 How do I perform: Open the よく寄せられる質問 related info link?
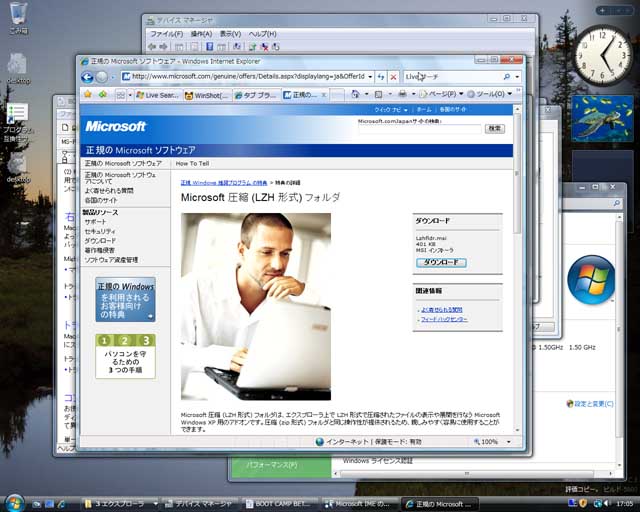pos(442,310)
